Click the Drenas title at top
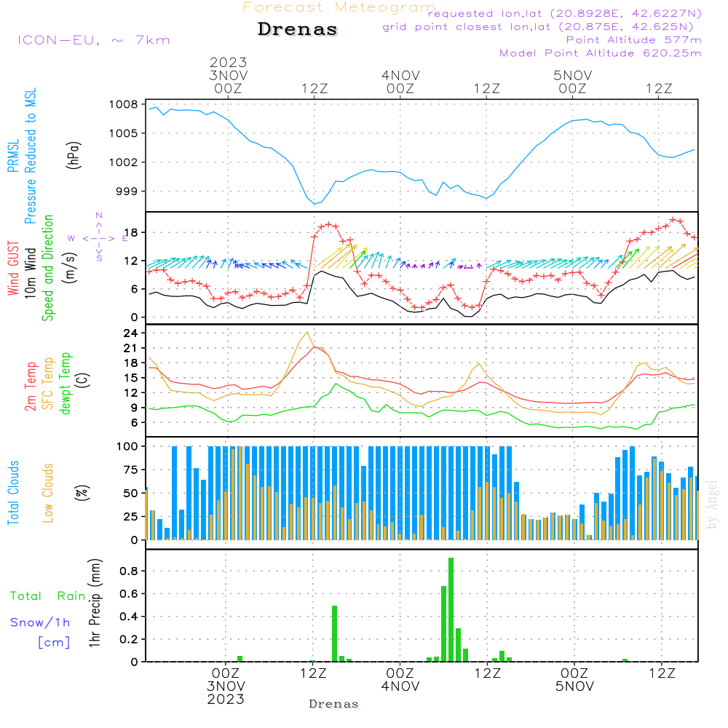 click(x=297, y=29)
